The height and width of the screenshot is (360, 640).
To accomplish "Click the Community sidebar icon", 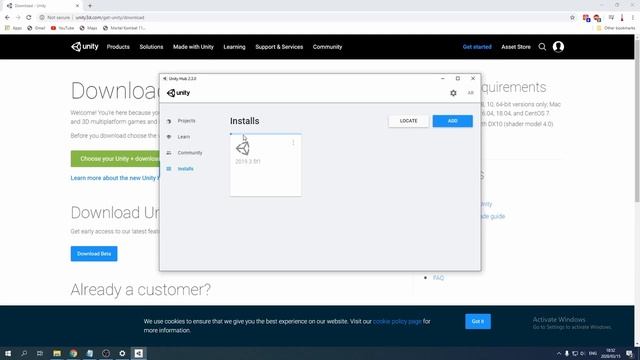I will (169, 153).
